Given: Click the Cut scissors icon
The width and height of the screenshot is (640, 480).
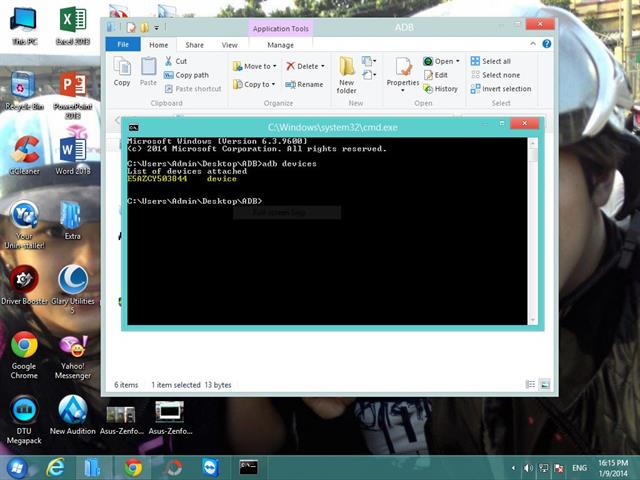Looking at the screenshot, I should click(167, 61).
